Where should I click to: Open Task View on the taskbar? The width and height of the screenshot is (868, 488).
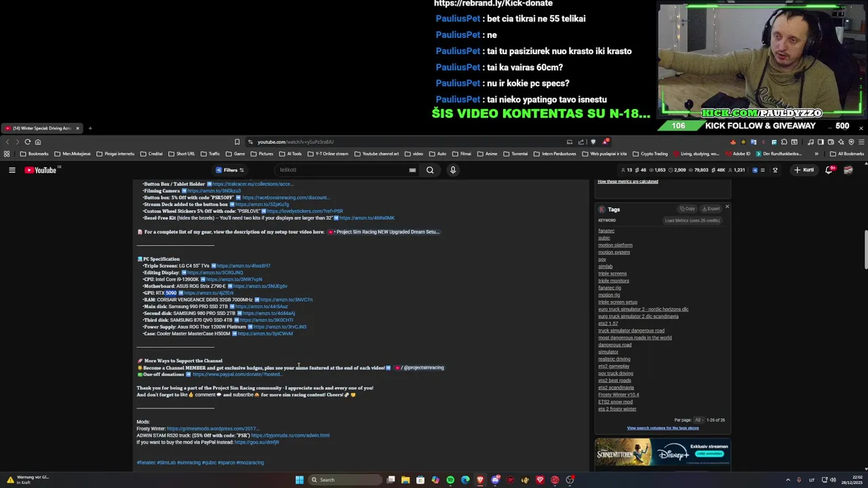pyautogui.click(x=391, y=480)
